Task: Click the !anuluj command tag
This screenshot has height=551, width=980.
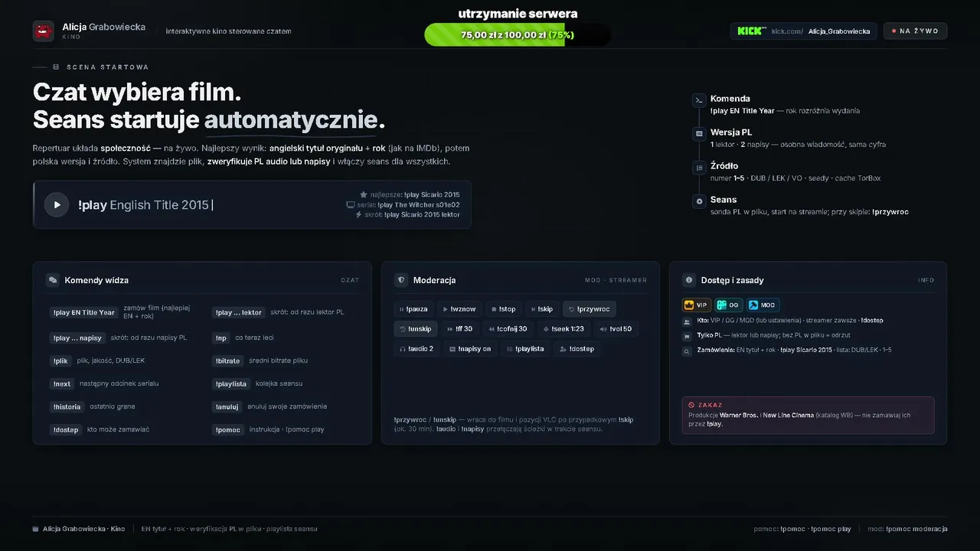Action: coord(227,406)
